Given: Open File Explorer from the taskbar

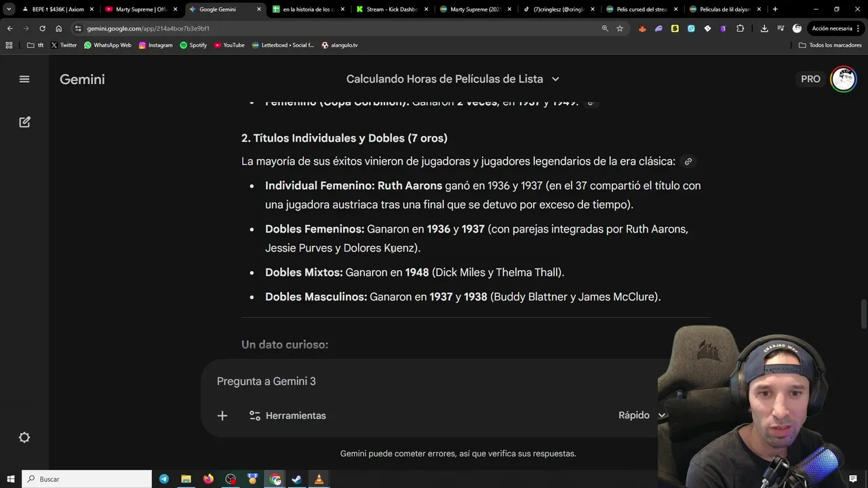Looking at the screenshot, I should point(186,479).
